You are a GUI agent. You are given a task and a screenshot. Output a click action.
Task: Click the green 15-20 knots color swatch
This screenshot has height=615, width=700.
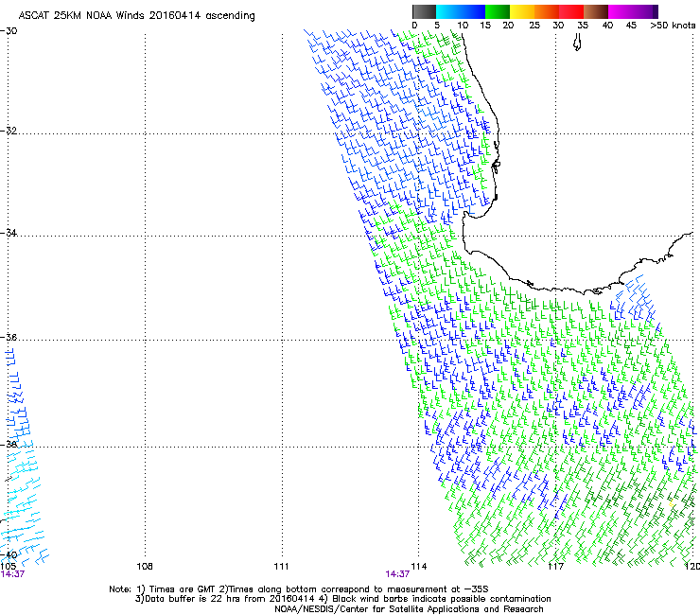tap(498, 11)
